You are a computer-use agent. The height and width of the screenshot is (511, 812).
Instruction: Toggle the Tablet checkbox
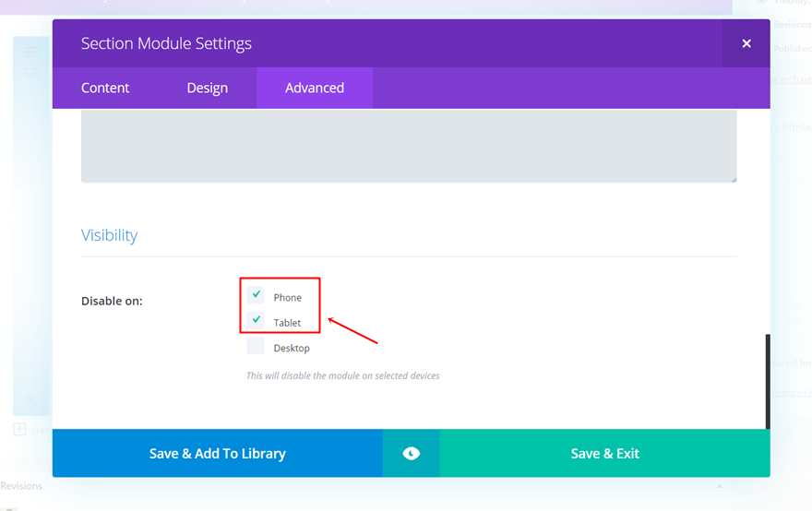click(256, 320)
